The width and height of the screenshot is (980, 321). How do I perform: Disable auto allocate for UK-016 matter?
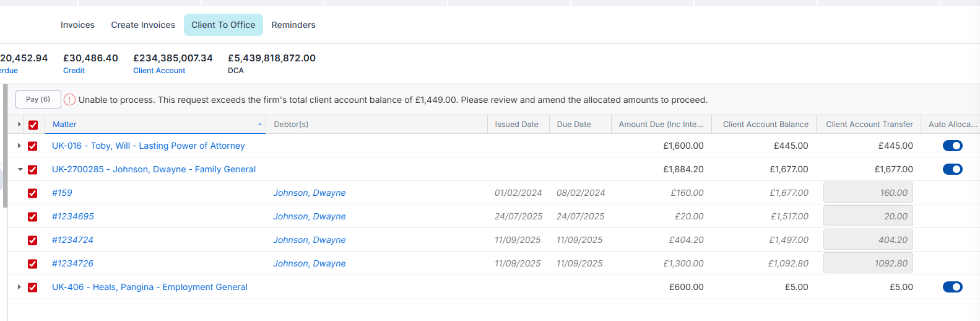(x=953, y=146)
